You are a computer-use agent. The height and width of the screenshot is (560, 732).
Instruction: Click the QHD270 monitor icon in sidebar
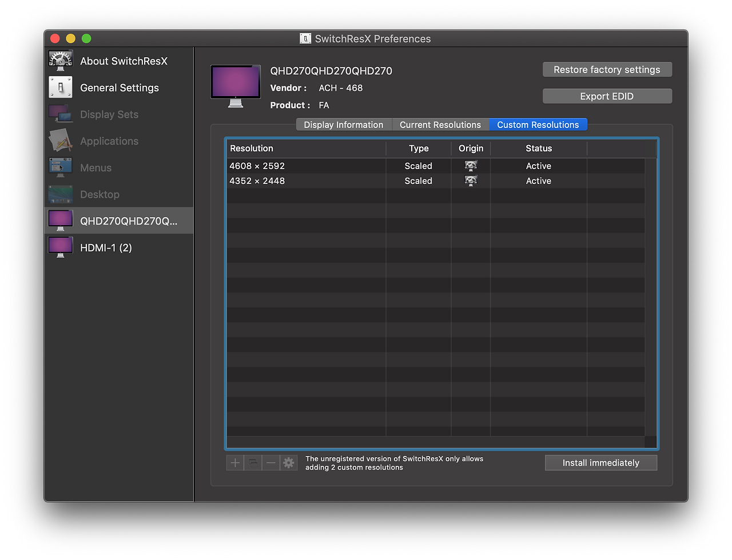click(61, 221)
